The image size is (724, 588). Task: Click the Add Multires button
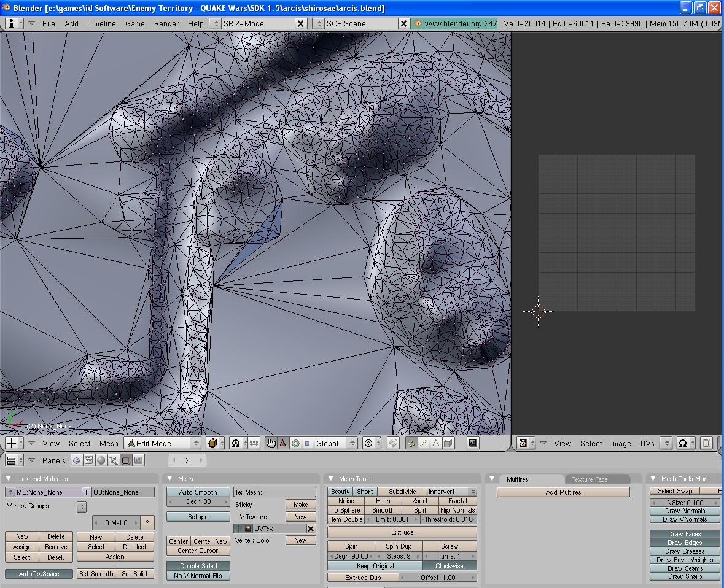point(563,492)
